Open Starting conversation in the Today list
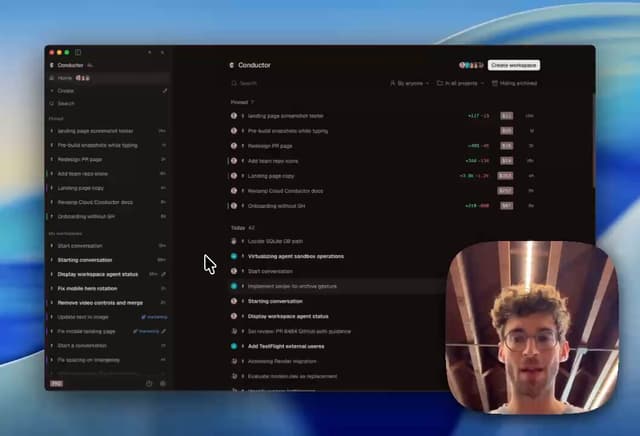 (x=337, y=301)
